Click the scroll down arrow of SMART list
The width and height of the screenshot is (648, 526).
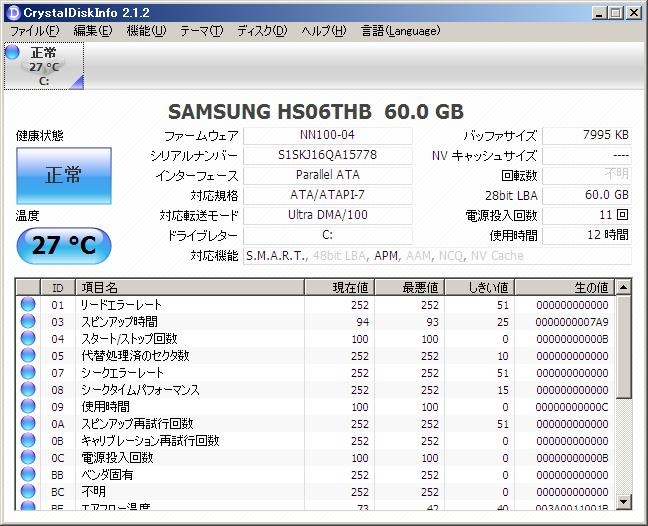[623, 502]
